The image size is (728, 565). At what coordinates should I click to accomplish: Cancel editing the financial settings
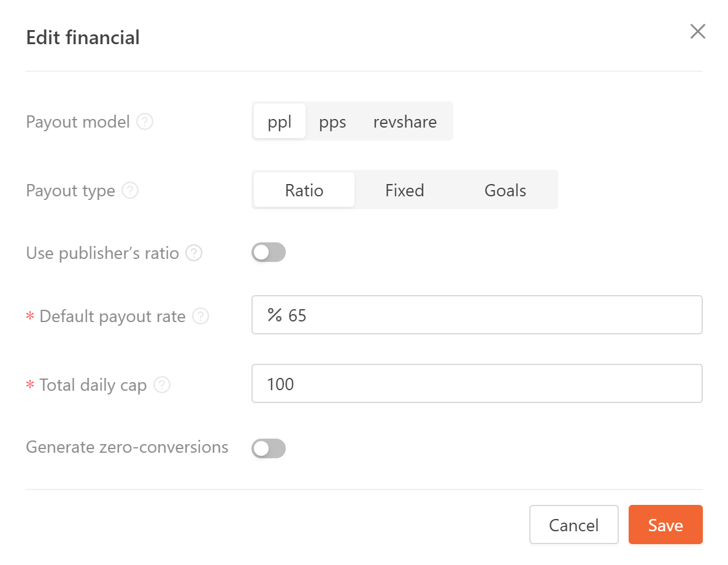click(573, 525)
